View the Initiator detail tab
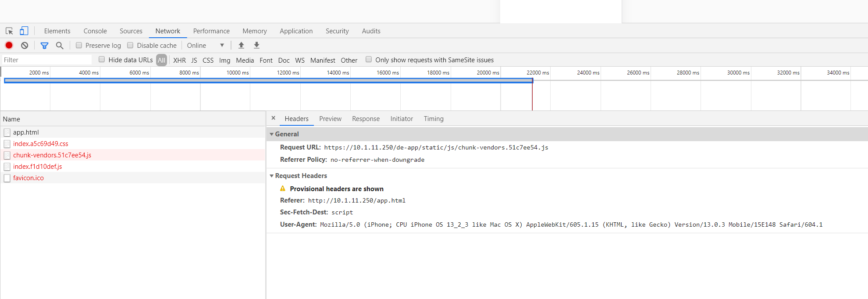This screenshot has height=299, width=868. pos(402,119)
